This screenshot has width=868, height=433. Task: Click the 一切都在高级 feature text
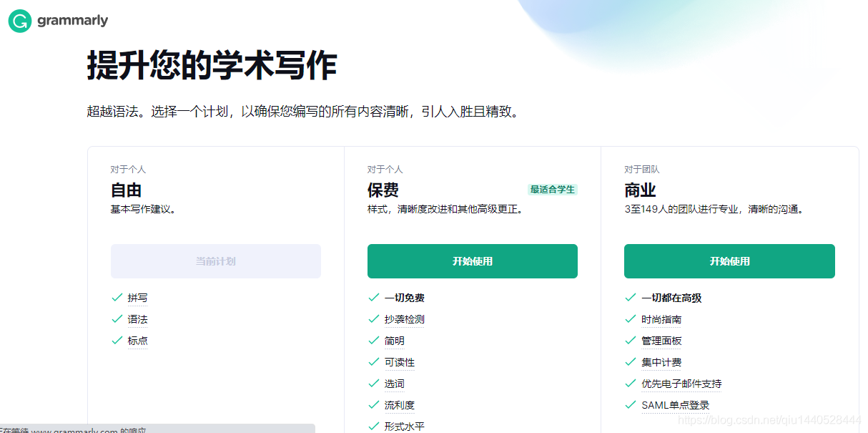pyautogui.click(x=671, y=298)
